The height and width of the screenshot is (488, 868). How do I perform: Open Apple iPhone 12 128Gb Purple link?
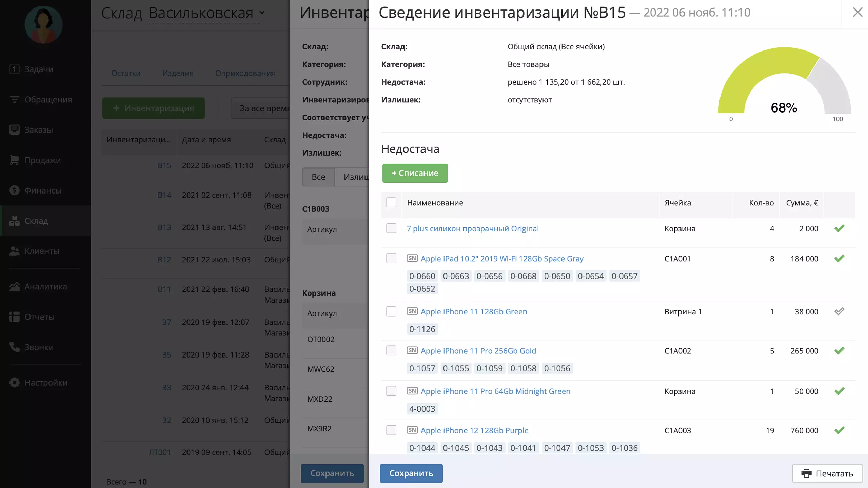(475, 431)
